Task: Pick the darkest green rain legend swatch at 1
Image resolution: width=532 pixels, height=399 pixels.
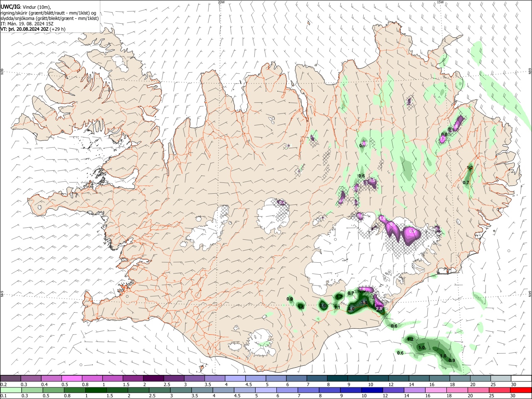Action: tap(96, 390)
